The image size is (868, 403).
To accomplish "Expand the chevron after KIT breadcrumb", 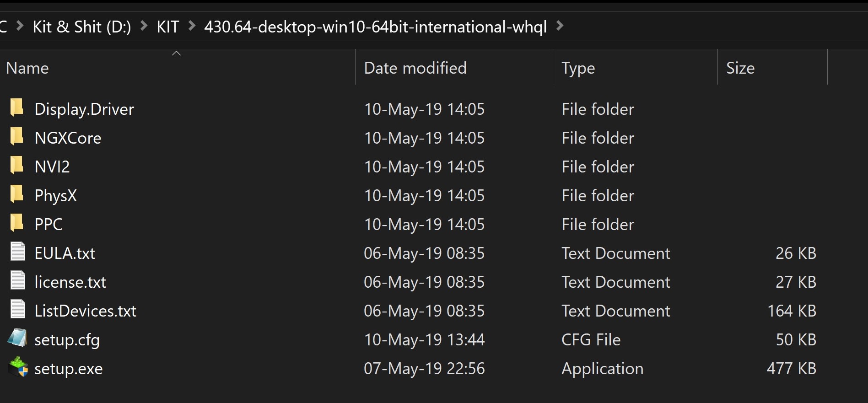I will 192,26.
